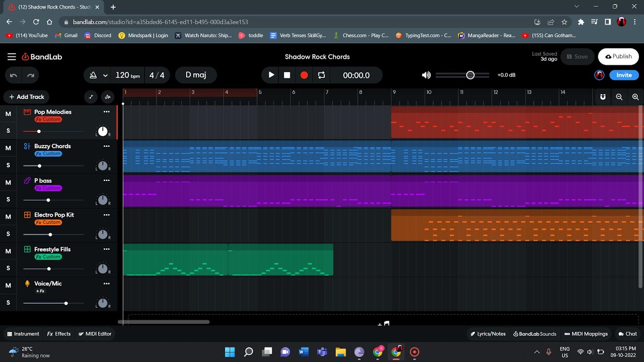The width and height of the screenshot is (644, 362).
Task: Click Pop Melodies pan knob
Action: pos(103,131)
